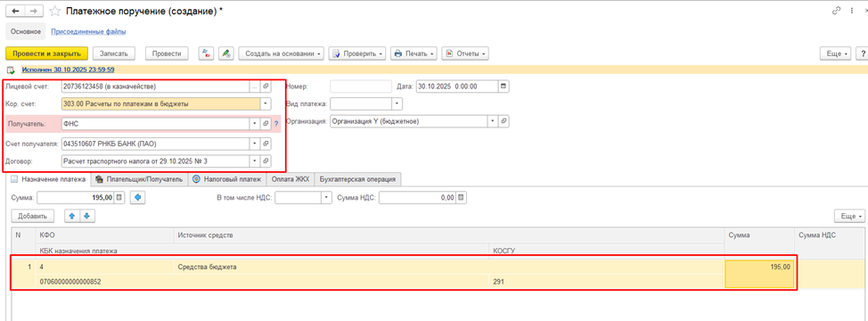Select the row's Сумма cell 195,00
Viewport: 868px width, 321px height.
(759, 274)
